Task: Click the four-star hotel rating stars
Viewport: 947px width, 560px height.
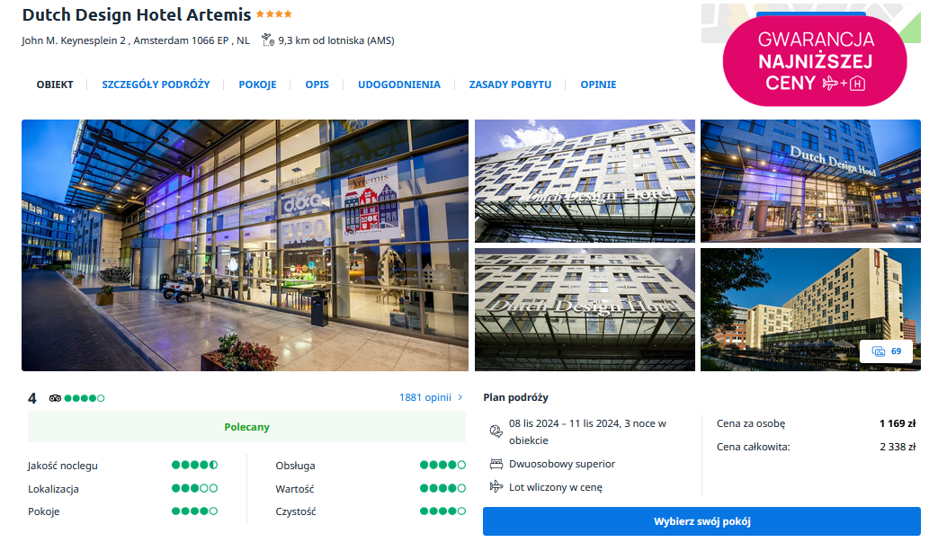Action: 274,13
